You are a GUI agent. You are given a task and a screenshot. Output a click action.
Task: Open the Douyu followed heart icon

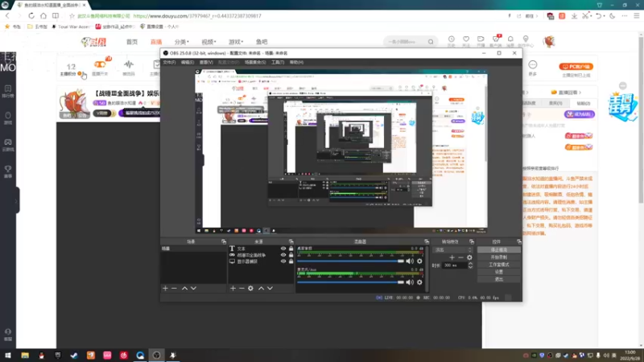point(466,39)
